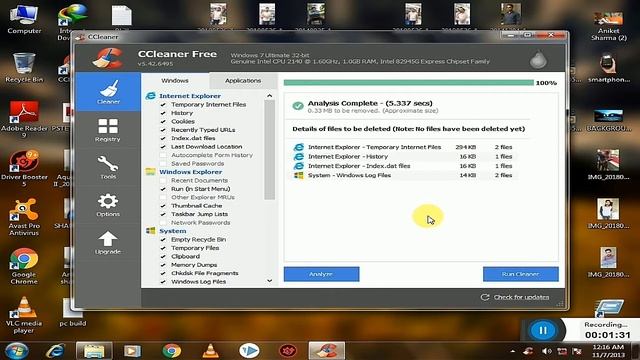Toggle Recently Typed URLs checkbox
The height and width of the screenshot is (360, 640).
coord(163,130)
